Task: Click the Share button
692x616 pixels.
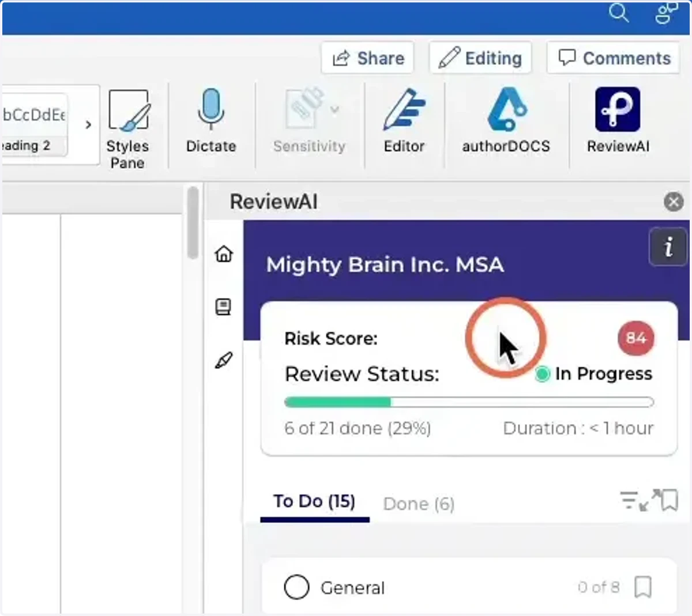Action: (x=368, y=58)
